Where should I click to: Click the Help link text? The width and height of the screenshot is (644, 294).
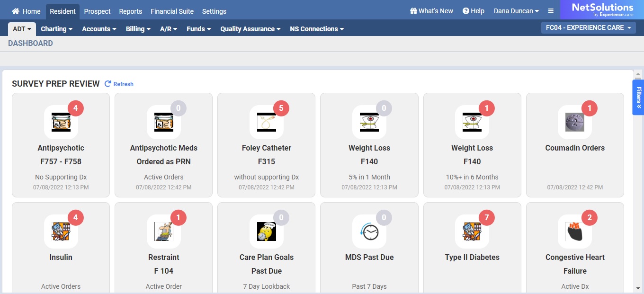tap(477, 11)
